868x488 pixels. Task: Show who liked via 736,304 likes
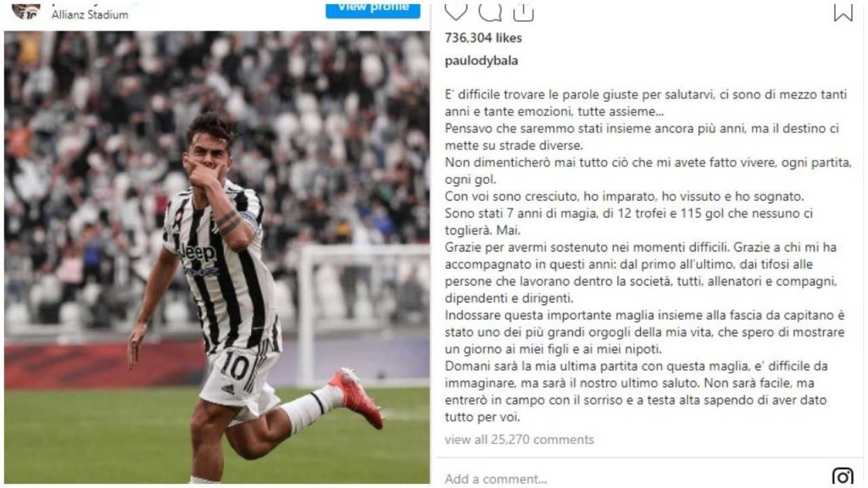(x=483, y=37)
